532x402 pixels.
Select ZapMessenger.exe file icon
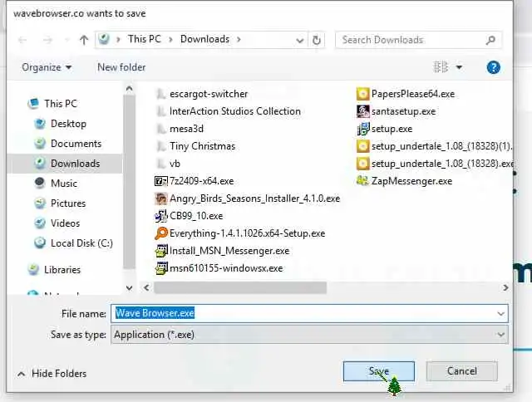click(x=362, y=181)
